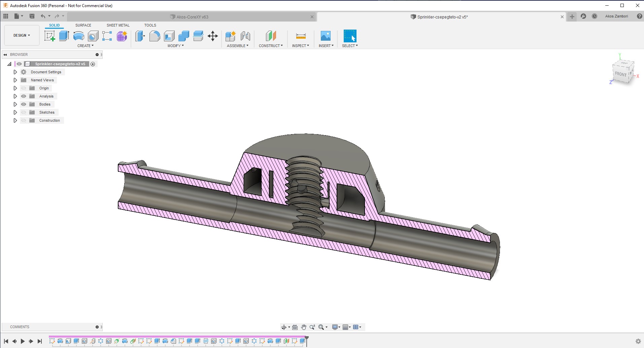Jump to timeline end
Viewport: 644px width, 348px height.
coord(40,341)
